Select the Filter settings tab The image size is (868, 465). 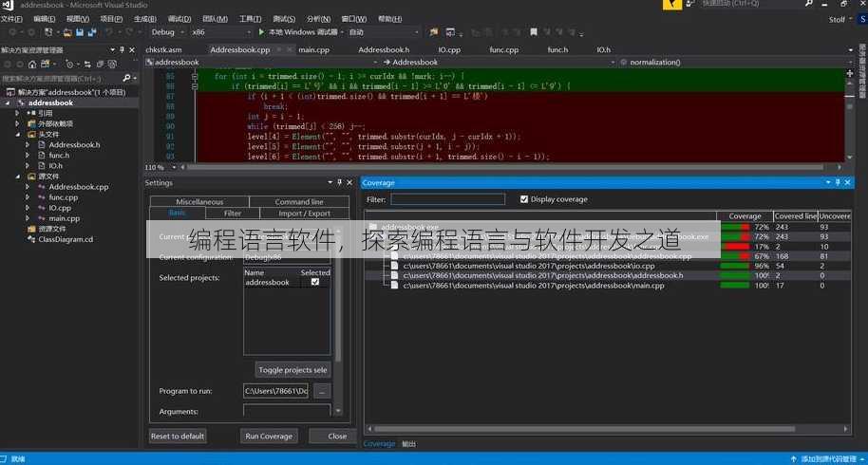[x=233, y=214]
